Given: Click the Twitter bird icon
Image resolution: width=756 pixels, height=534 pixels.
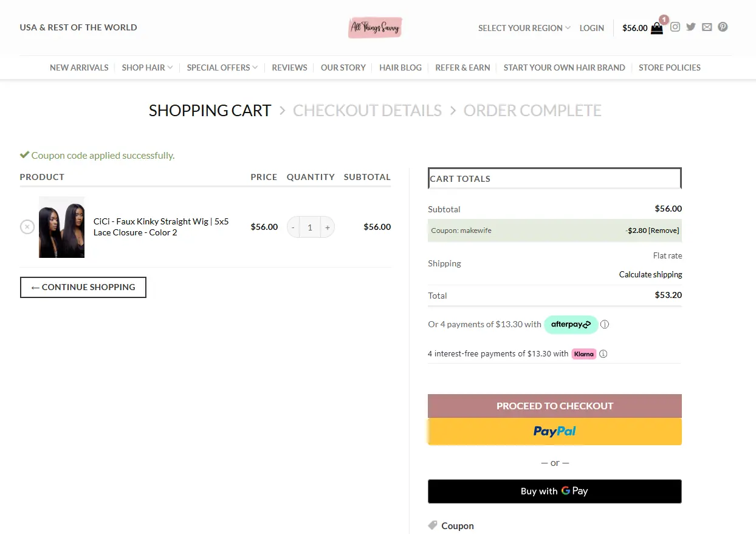Looking at the screenshot, I should (x=691, y=26).
